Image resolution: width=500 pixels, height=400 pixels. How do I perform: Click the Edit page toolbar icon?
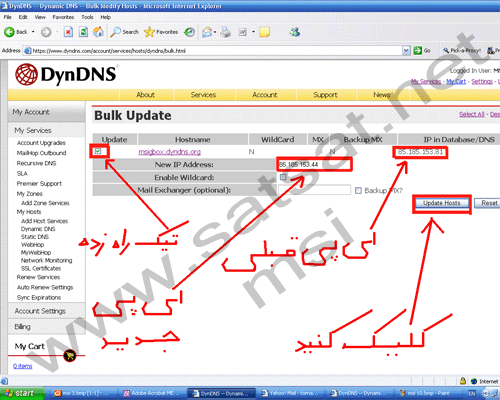point(242,32)
